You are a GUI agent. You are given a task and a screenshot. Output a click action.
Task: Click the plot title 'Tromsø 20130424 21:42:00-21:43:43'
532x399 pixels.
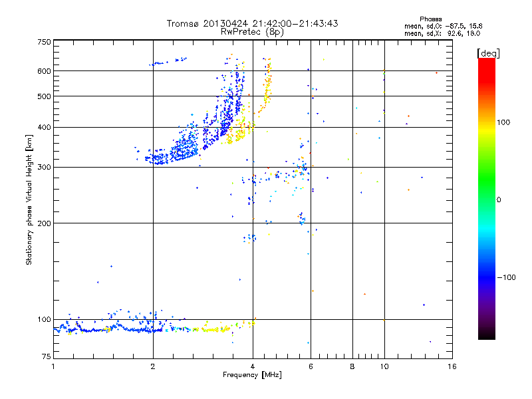click(x=252, y=23)
